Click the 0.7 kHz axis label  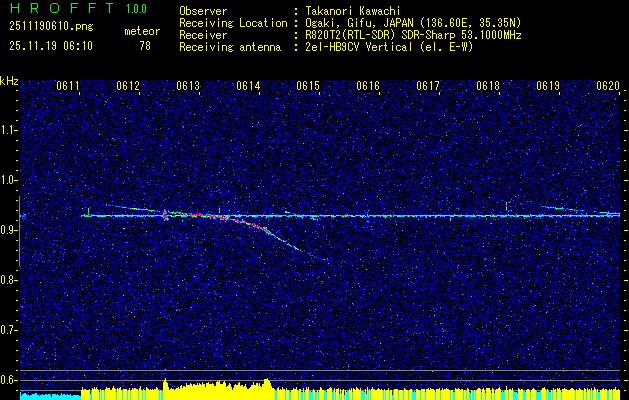point(9,330)
